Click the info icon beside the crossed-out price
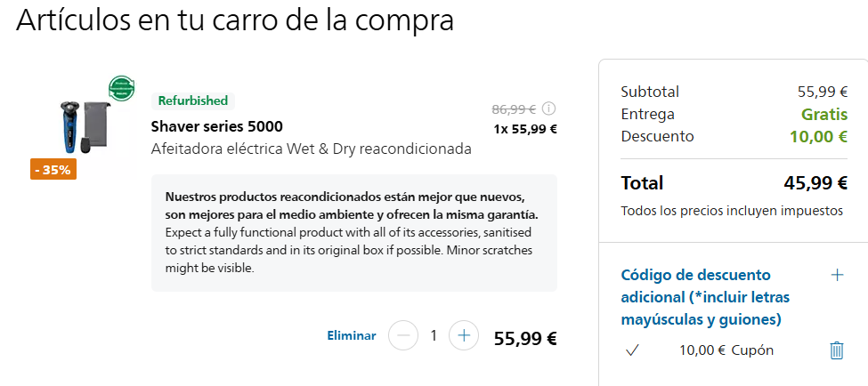This screenshot has width=868, height=386. click(x=549, y=109)
